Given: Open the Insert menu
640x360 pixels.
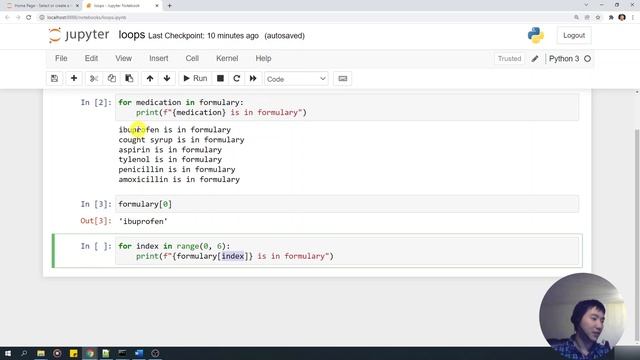Looking at the screenshot, I should (159, 58).
